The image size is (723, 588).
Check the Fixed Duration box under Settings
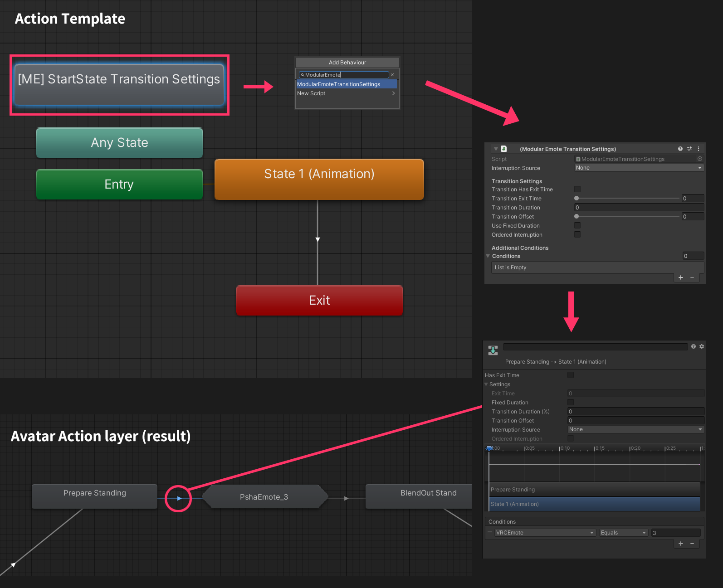[x=571, y=402]
